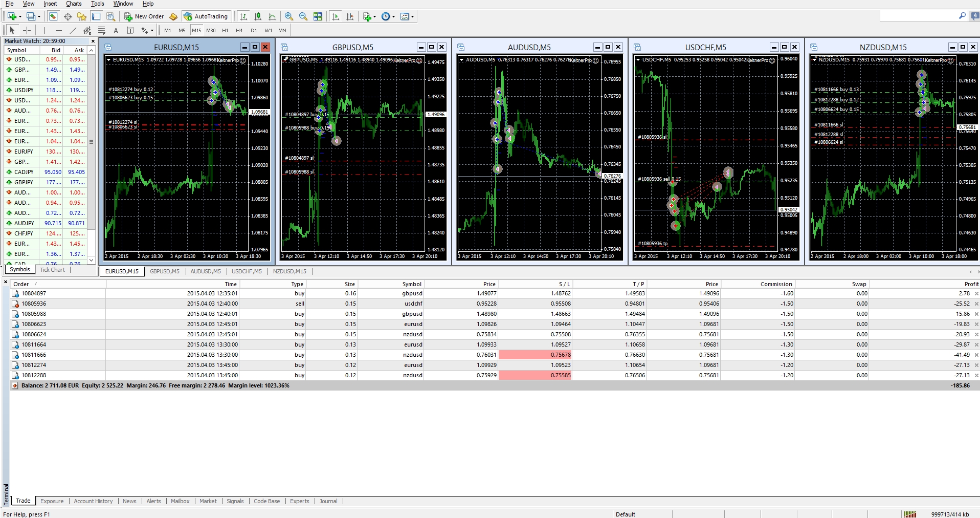The image size is (980, 518).
Task: Select the text tool
Action: coord(116,30)
